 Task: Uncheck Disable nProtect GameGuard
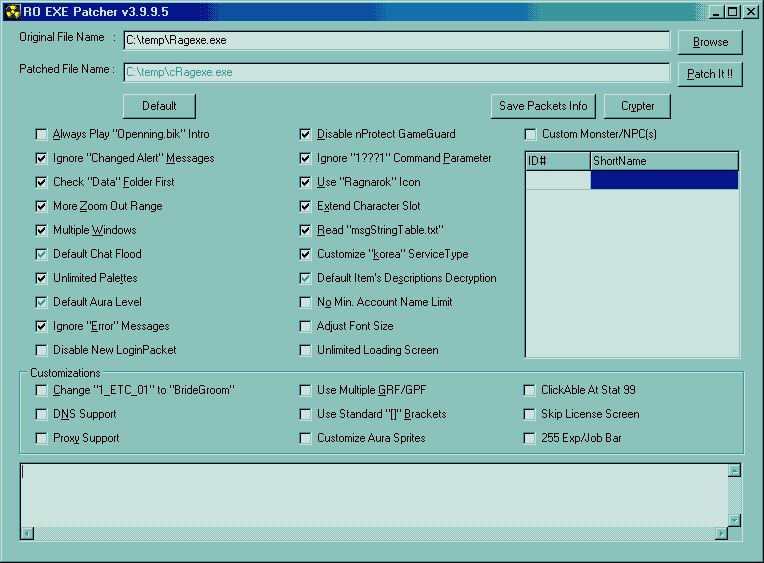pos(306,134)
